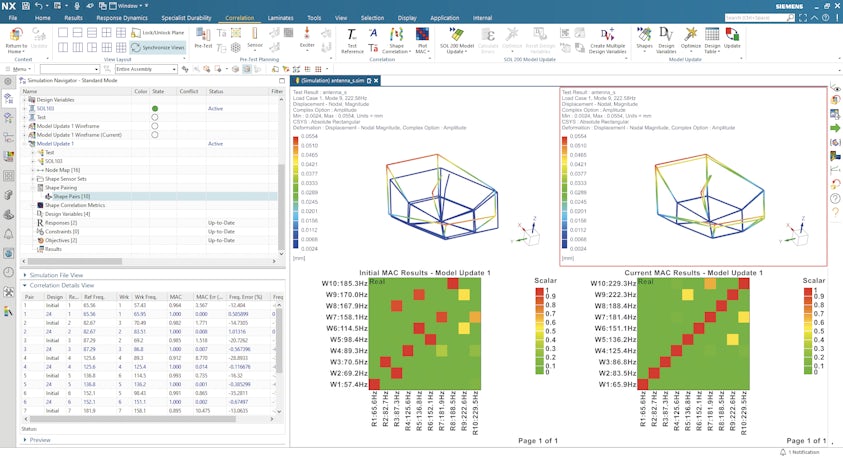843x457 pixels.
Task: Switch to the Results ribbon tab
Action: click(73, 18)
